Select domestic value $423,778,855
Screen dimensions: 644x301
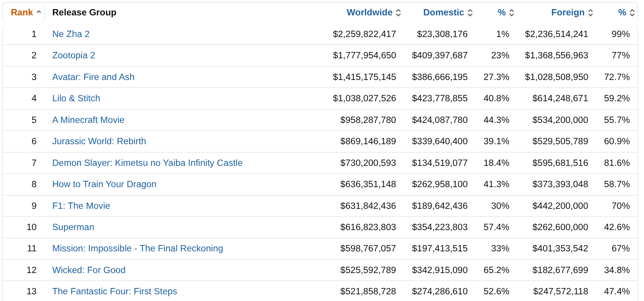coord(440,98)
